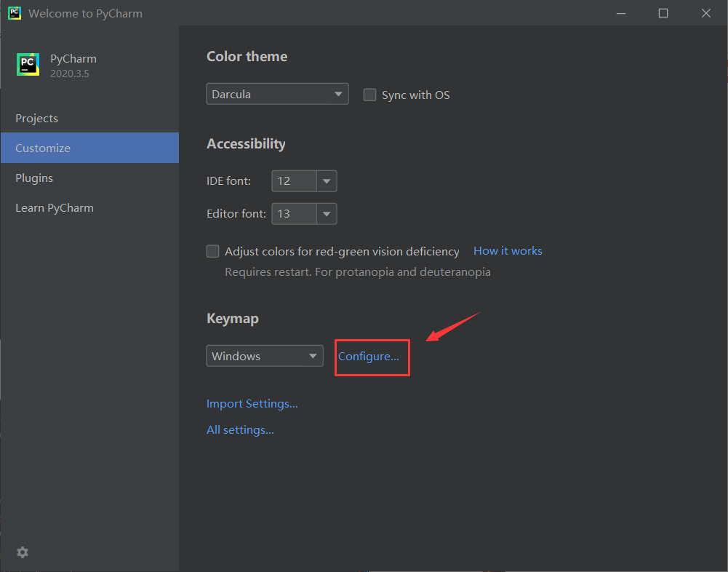Click the Editor font value field 13
This screenshot has height=572, width=728.
pyautogui.click(x=295, y=214)
